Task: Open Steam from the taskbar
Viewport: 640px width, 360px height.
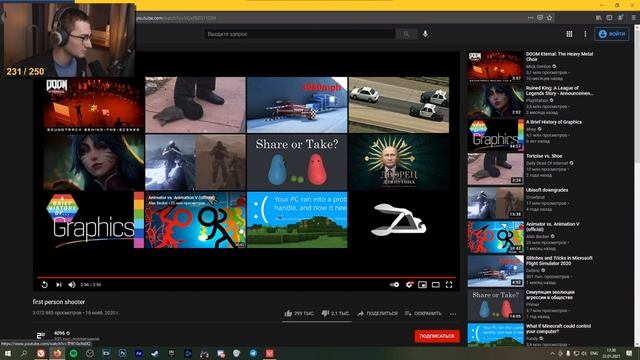Action: [x=155, y=353]
